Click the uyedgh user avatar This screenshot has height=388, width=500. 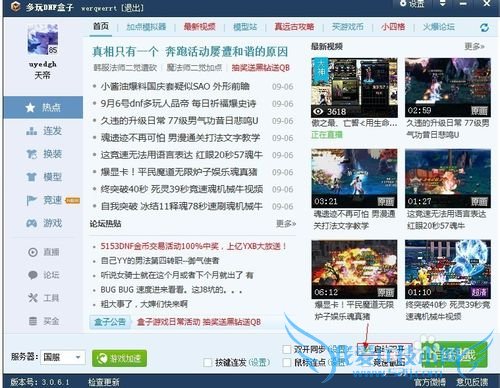pyautogui.click(x=43, y=40)
